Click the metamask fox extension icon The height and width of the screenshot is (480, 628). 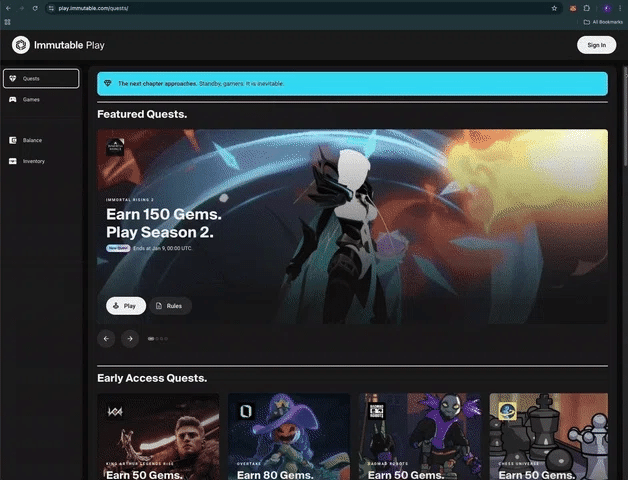click(x=573, y=8)
